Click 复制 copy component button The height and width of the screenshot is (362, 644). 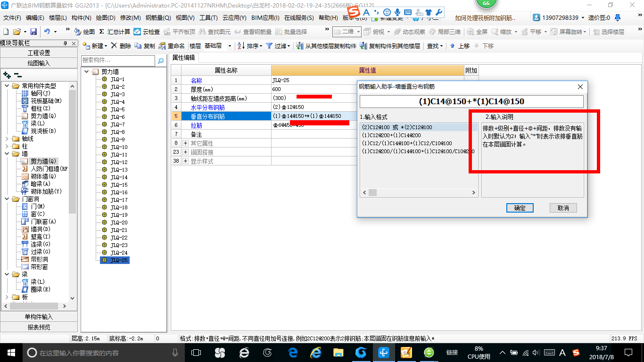[x=145, y=46]
